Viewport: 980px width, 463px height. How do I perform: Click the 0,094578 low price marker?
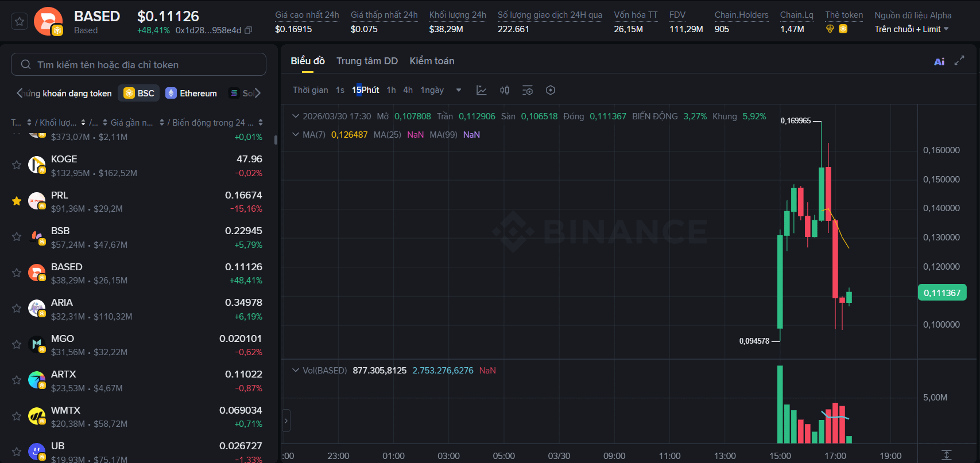tap(754, 341)
